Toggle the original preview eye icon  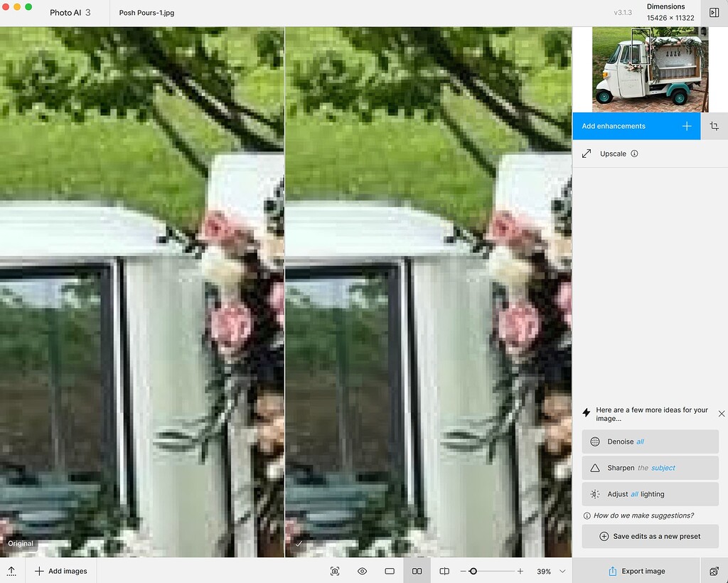[x=362, y=571]
